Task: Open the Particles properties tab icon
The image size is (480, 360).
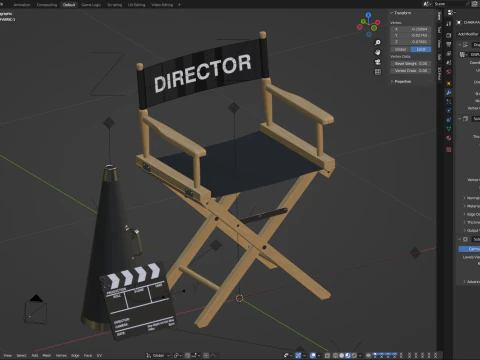Action: pyautogui.click(x=449, y=102)
